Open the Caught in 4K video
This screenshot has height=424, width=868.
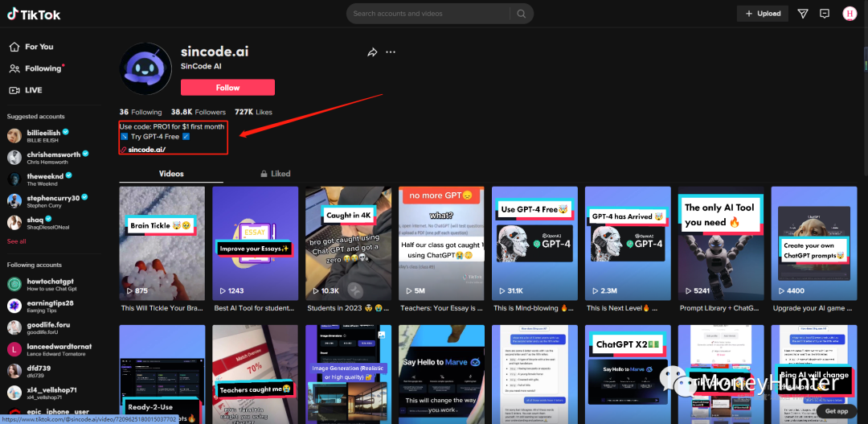tap(348, 243)
